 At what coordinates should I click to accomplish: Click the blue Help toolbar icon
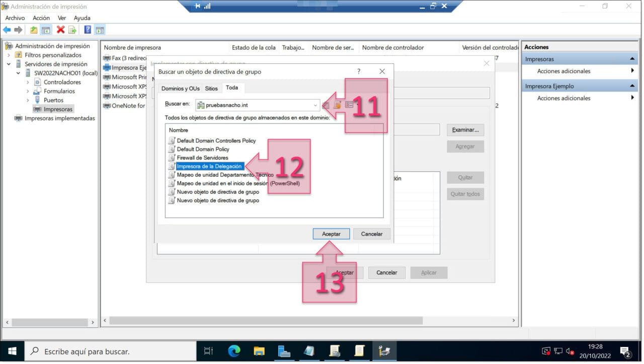88,30
